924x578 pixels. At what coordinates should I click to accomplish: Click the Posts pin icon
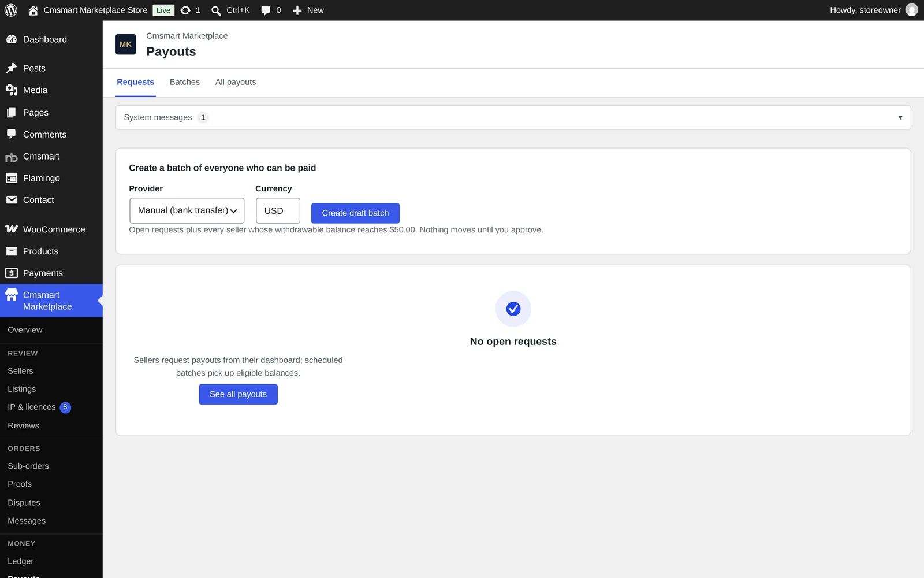point(12,68)
